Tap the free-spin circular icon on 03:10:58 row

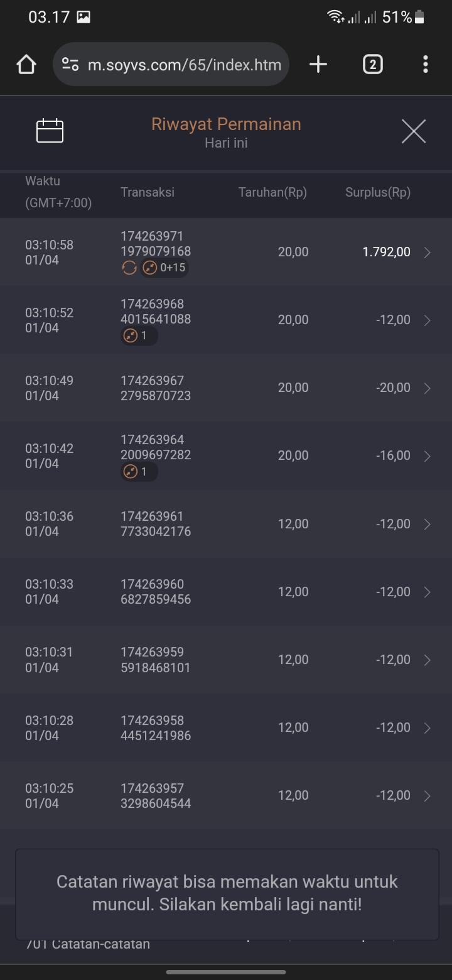pos(129,268)
